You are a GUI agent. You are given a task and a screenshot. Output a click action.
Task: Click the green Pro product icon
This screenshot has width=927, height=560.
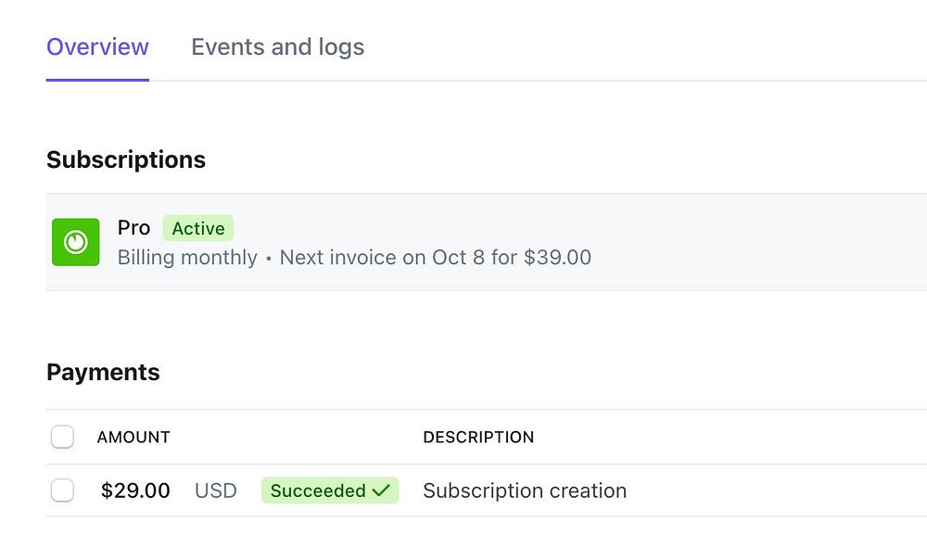coord(75,242)
